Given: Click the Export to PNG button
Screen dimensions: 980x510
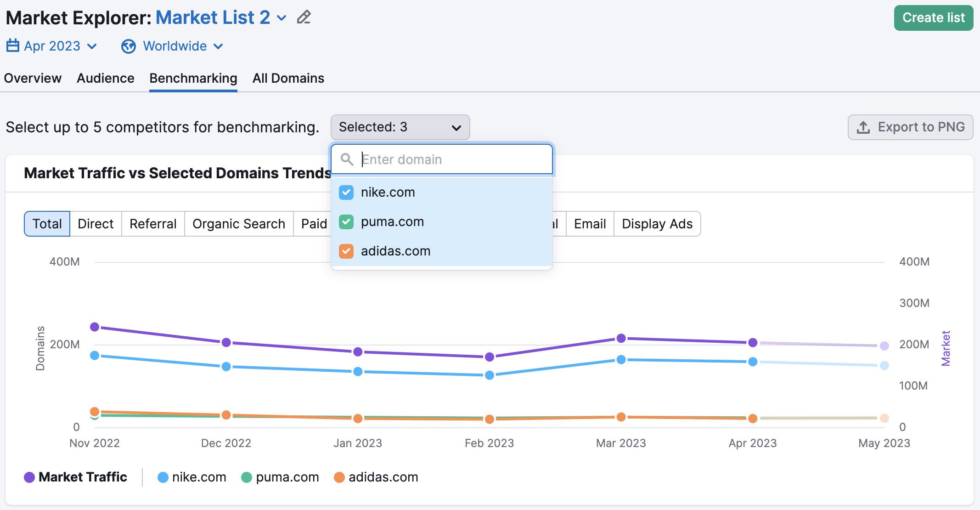Looking at the screenshot, I should point(910,127).
